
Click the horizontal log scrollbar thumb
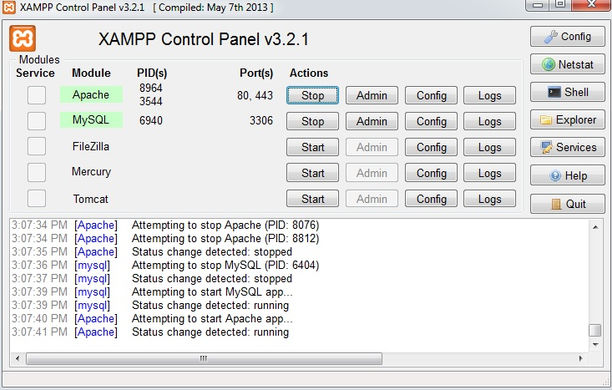pos(204,358)
